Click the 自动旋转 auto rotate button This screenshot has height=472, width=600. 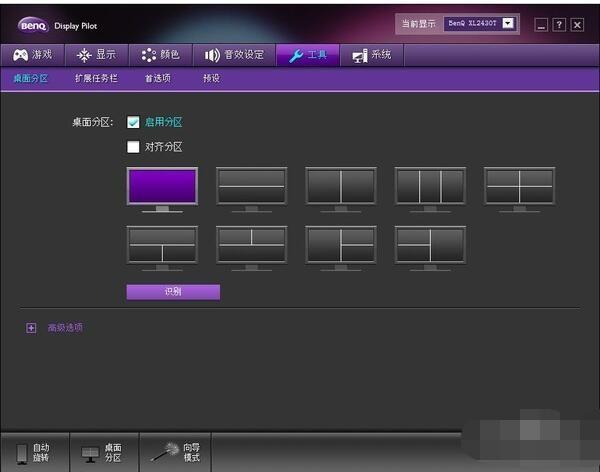(x=35, y=452)
